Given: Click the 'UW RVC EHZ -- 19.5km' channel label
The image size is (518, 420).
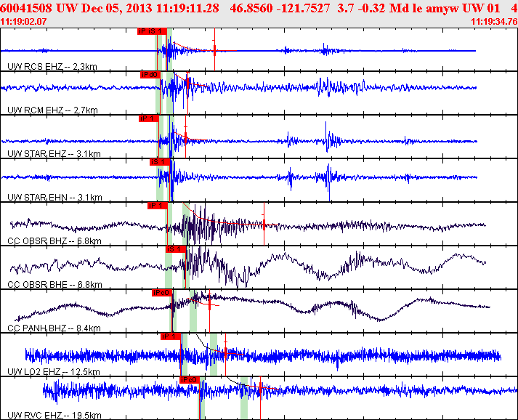Looking at the screenshot, I should coord(54,416).
